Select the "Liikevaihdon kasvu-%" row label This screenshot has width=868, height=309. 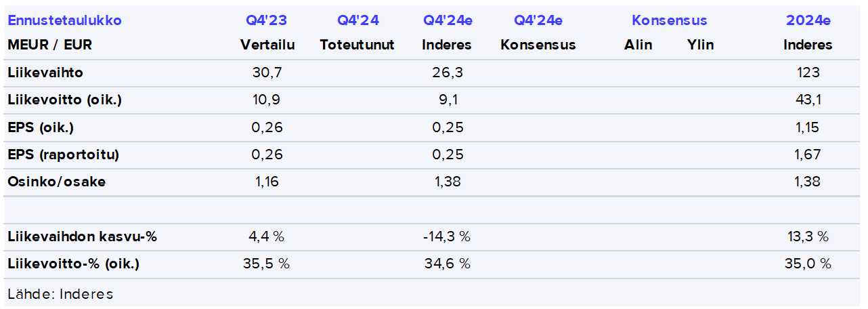[x=83, y=236]
